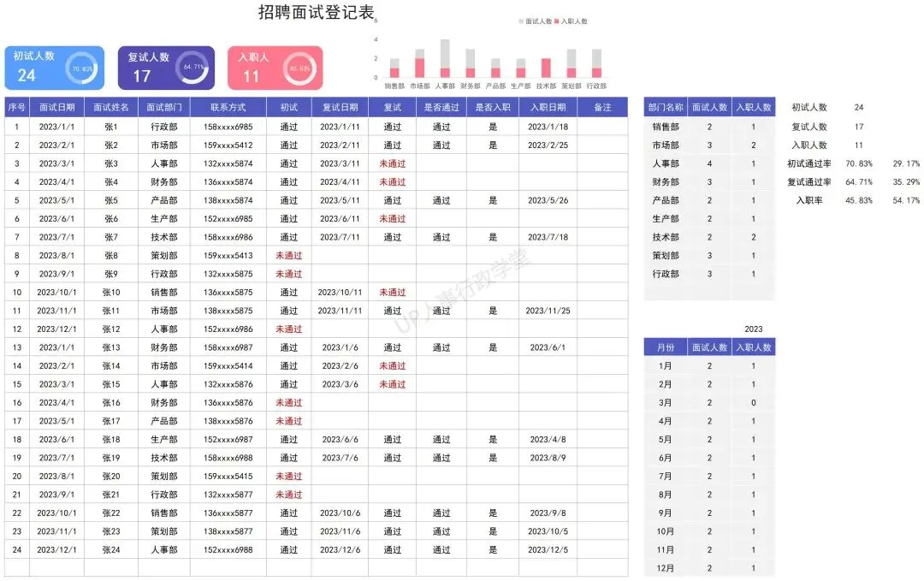Click the 面试姓名 column header
The image size is (924, 581).
110,107
